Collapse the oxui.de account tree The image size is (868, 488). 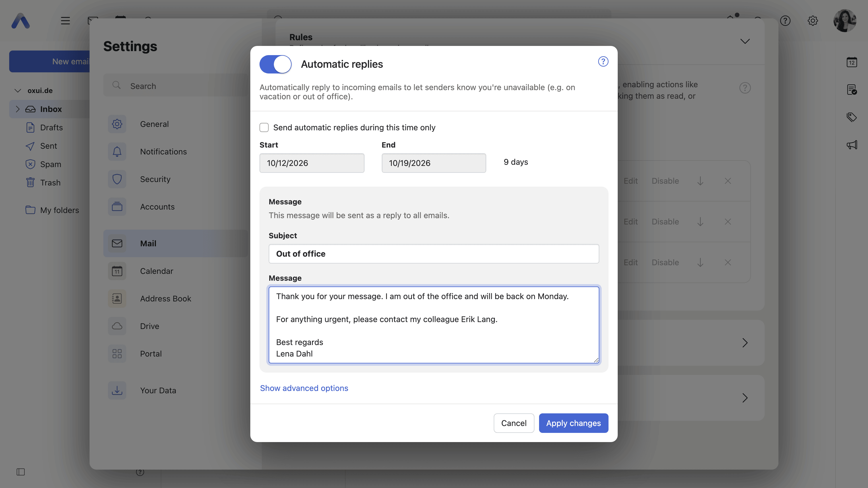[18, 91]
